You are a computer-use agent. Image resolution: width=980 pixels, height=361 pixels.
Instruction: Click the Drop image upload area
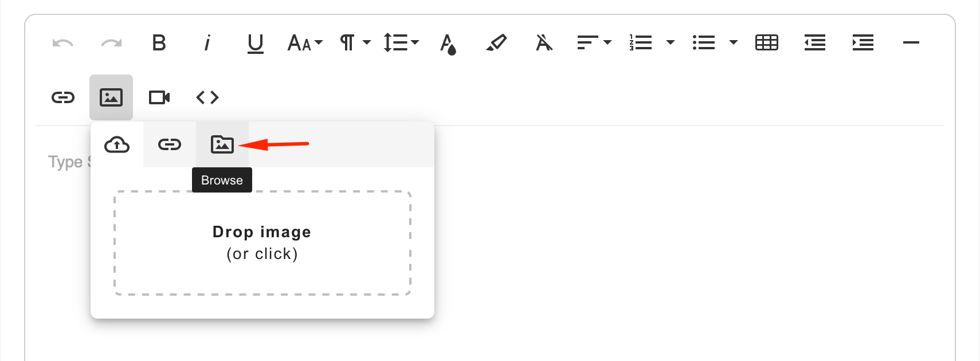[x=262, y=243]
